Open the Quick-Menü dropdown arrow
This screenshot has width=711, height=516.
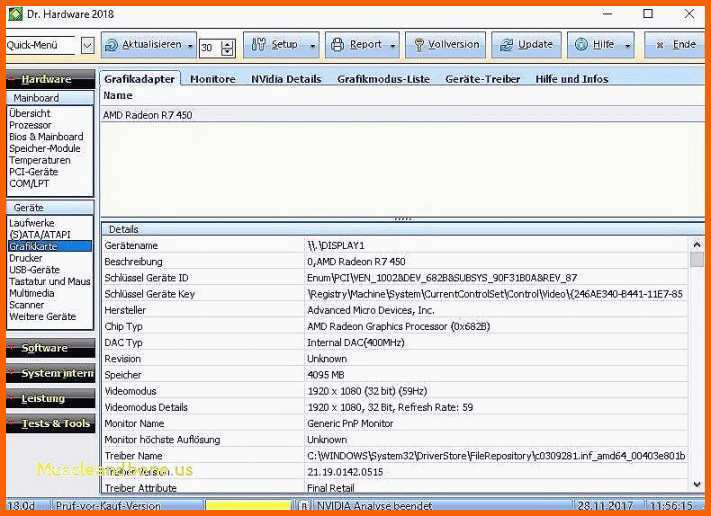point(88,45)
